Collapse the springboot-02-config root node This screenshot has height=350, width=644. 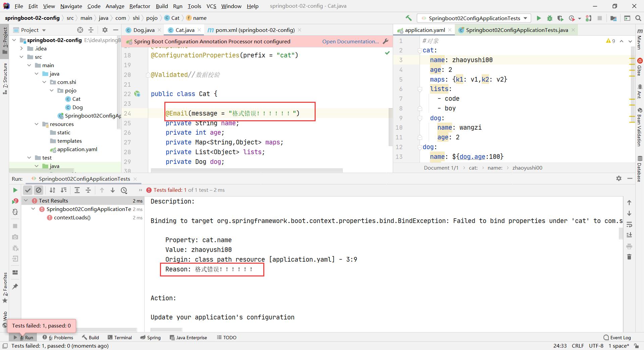(x=14, y=40)
